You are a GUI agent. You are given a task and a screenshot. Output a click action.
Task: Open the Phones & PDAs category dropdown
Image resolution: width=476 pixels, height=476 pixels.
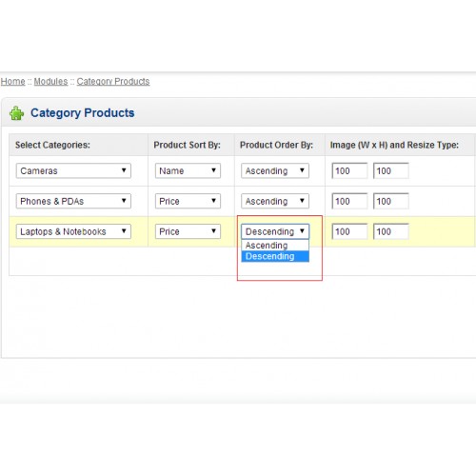tap(73, 201)
